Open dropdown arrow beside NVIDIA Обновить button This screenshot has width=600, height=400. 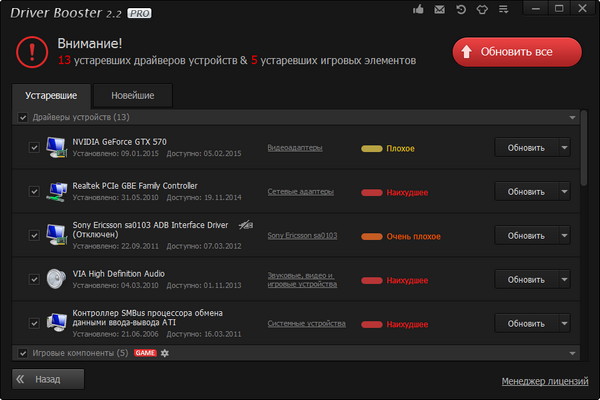click(564, 148)
